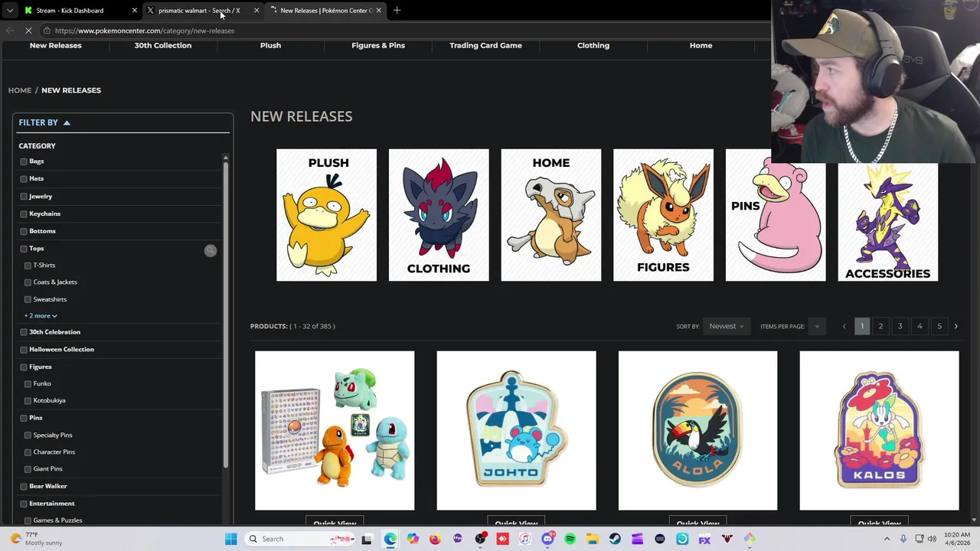Check the Bottoms category filter

click(x=24, y=231)
